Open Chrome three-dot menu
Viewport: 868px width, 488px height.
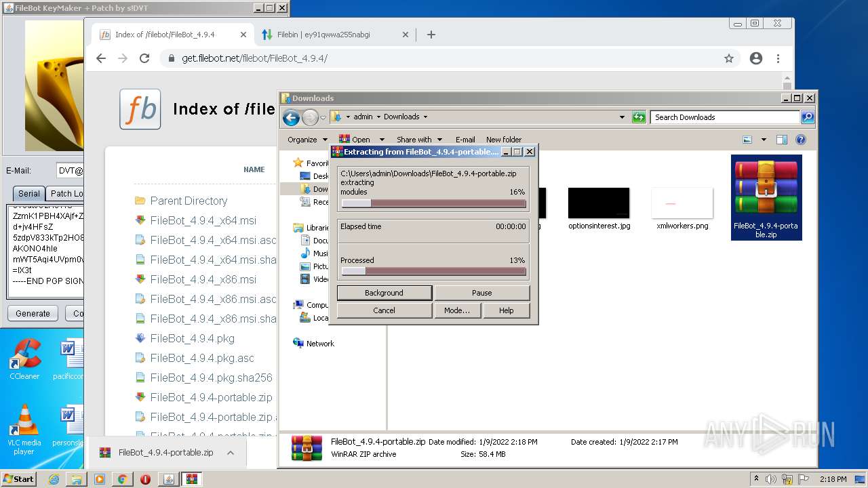[x=778, y=58]
